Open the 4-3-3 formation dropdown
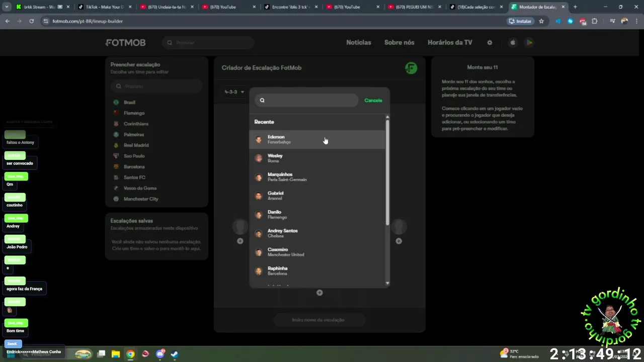Screen dimensions: 644x362 [x=234, y=92]
